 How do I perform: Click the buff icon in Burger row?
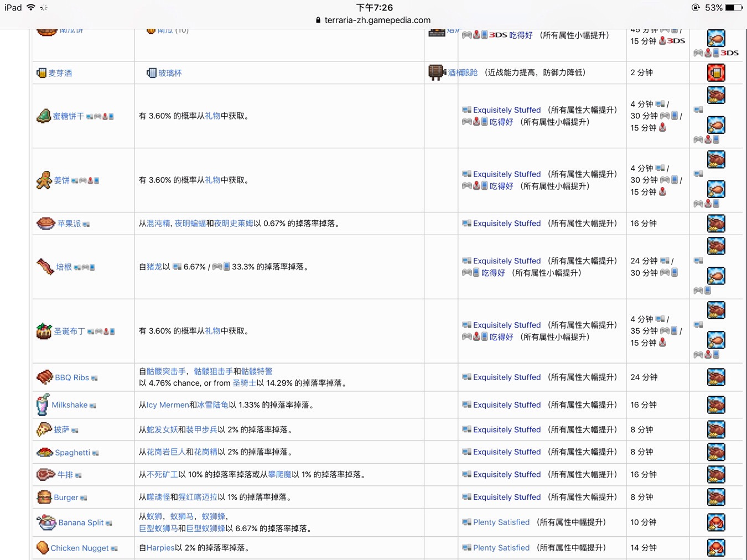[716, 497]
